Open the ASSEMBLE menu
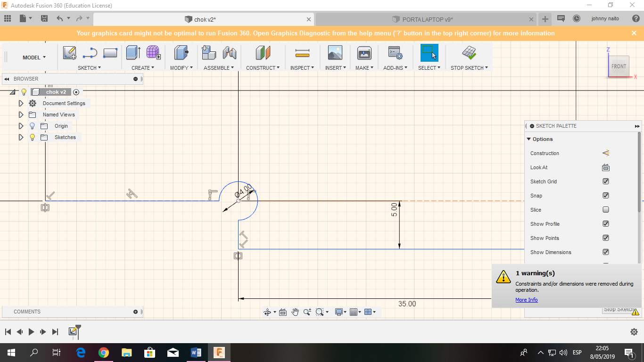 219,68
